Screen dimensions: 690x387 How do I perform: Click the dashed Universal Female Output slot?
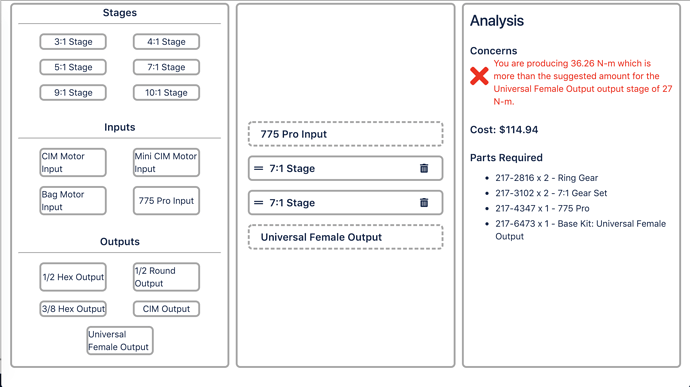click(x=345, y=237)
